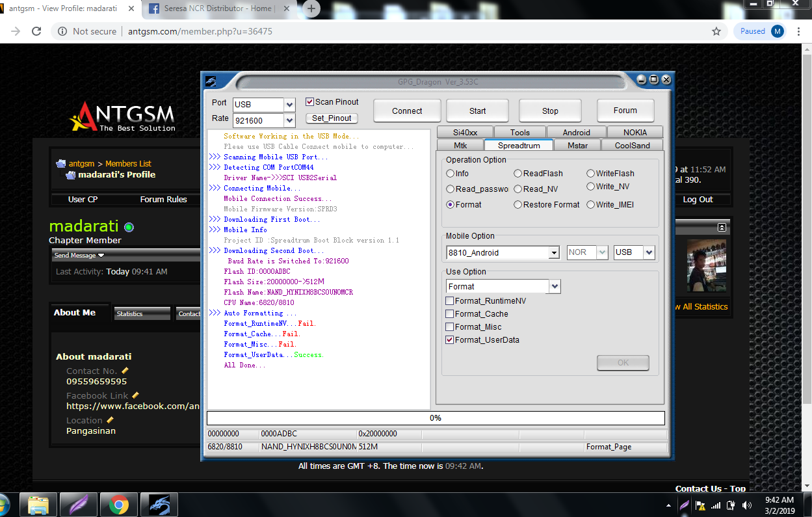Switch to the Android tab
812x517 pixels.
click(577, 133)
